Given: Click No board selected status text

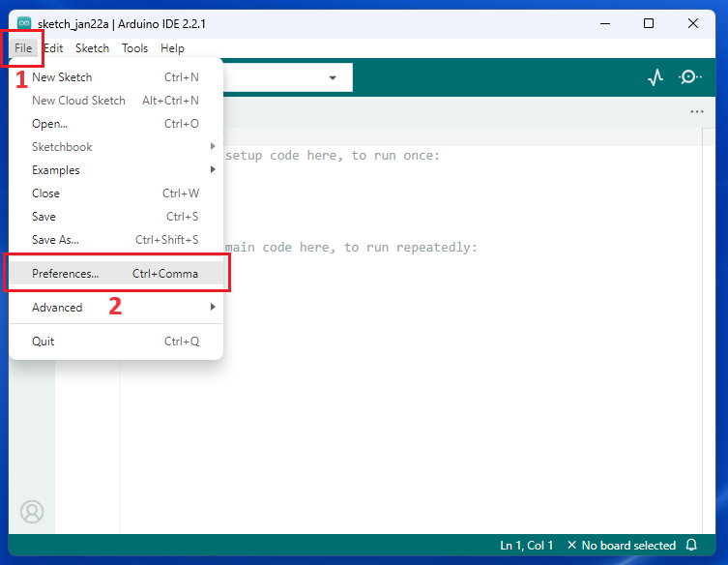Looking at the screenshot, I should (x=628, y=546).
